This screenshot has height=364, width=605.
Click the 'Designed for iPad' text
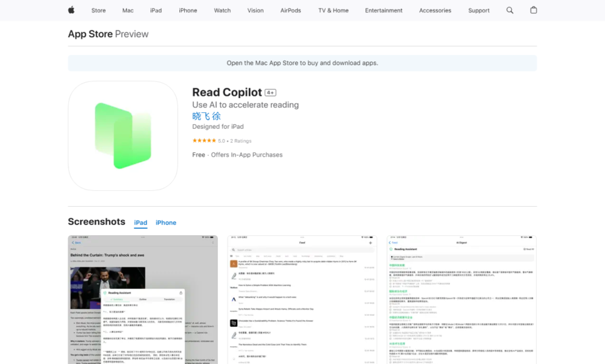click(218, 126)
